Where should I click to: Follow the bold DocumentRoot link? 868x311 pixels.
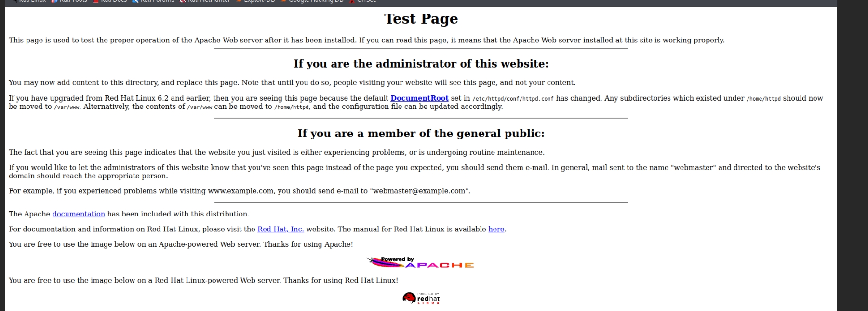[x=419, y=98]
